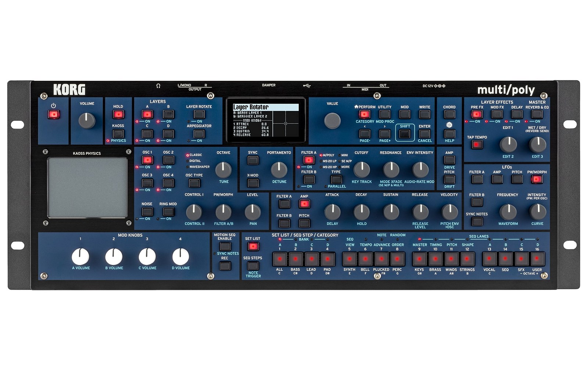The width and height of the screenshot is (588, 370).
Task: Open the UTILITY button
Action: (384, 114)
